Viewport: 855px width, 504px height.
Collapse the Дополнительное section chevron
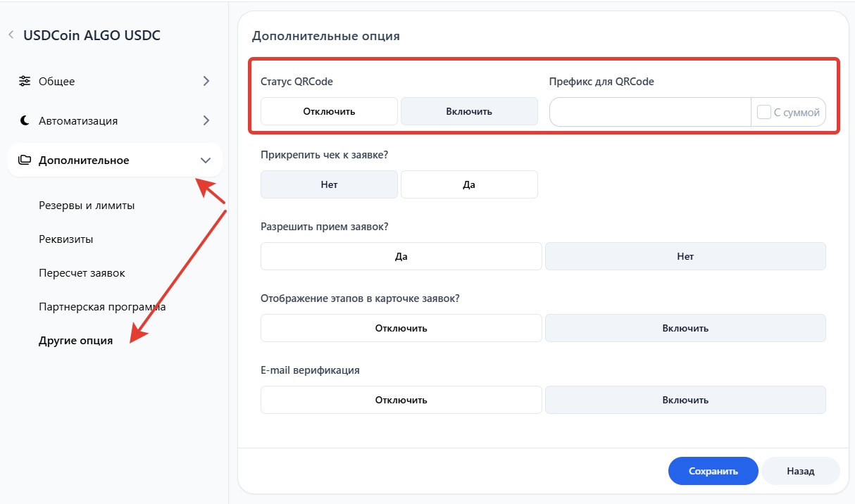coord(206,160)
